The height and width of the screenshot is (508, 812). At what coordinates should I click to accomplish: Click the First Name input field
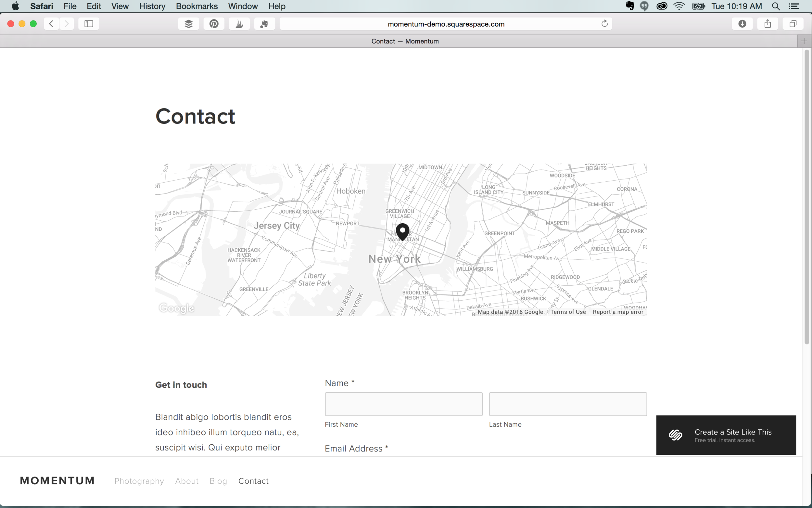[x=403, y=404]
